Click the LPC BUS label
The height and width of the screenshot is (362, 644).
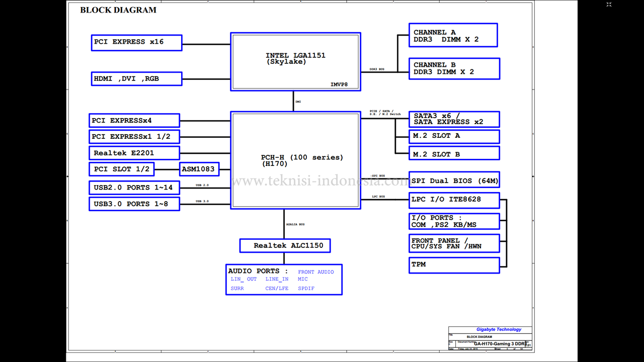[378, 197]
